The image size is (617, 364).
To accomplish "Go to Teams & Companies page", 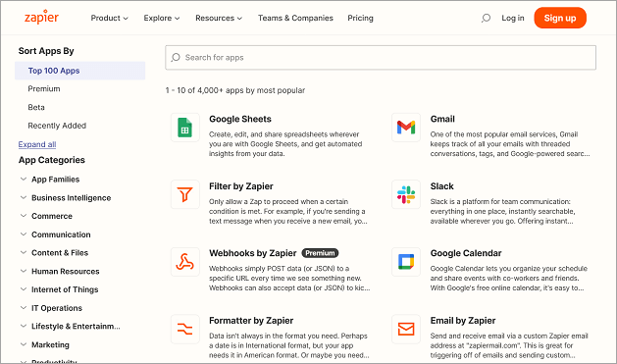I will pos(295,18).
